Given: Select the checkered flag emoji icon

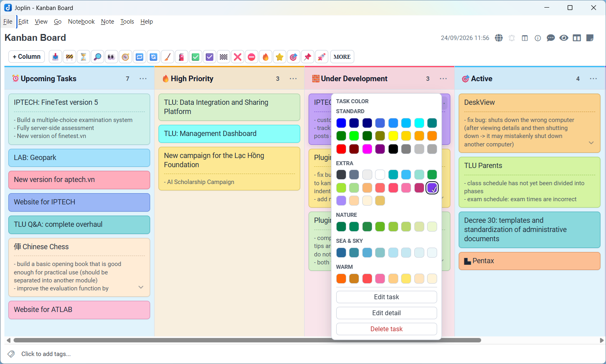Looking at the screenshot, I should click(x=223, y=57).
